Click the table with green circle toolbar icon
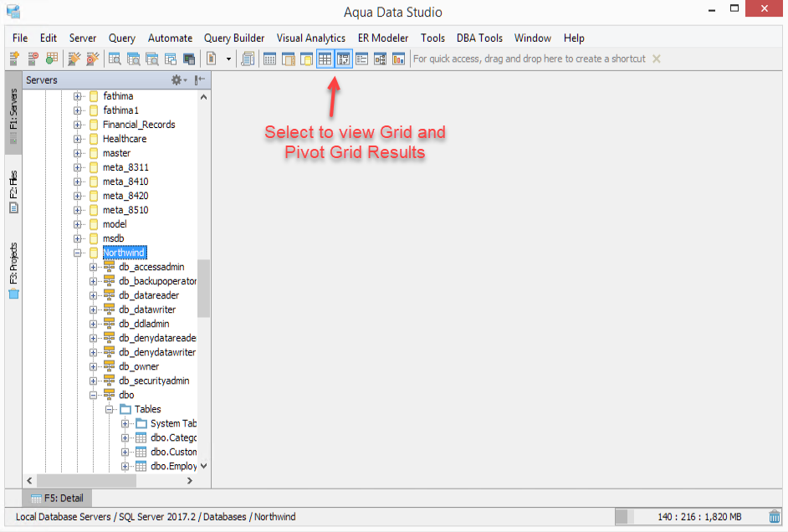The image size is (788, 532). coord(52,59)
